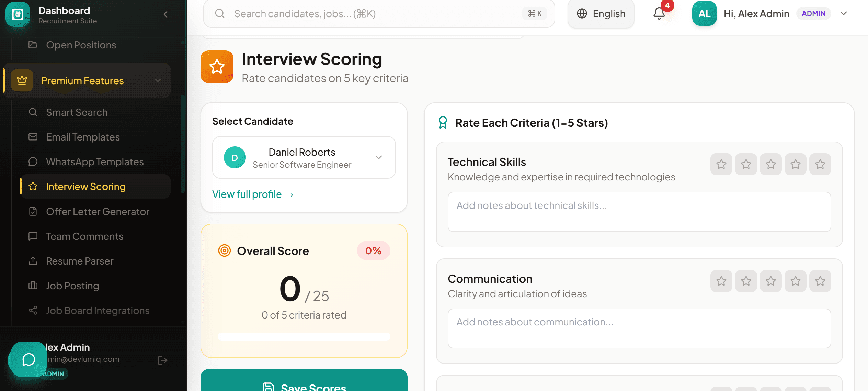Screen dimensions: 868x391
Task: Click the search magnifier icon
Action: (x=220, y=14)
